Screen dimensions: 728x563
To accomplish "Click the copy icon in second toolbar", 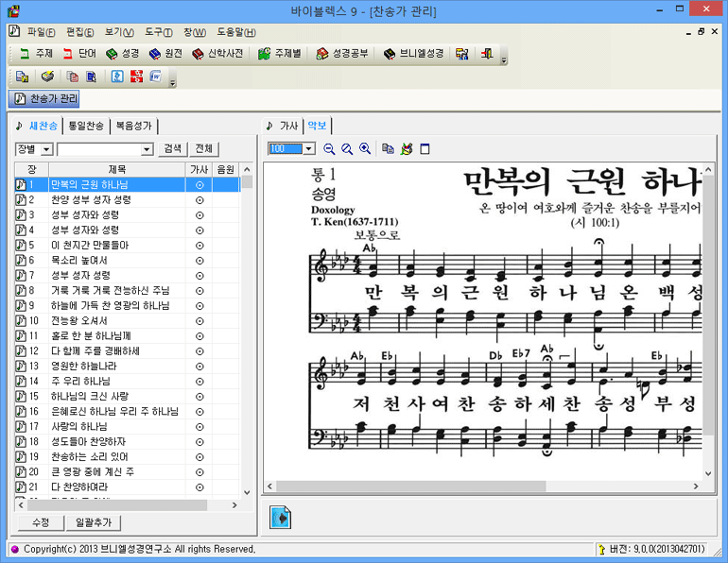I will (72, 77).
